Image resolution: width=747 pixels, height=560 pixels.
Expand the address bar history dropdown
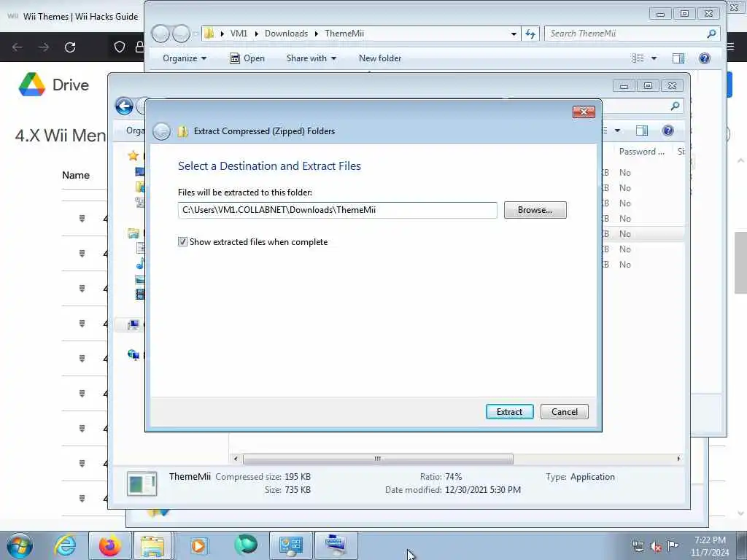[514, 34]
